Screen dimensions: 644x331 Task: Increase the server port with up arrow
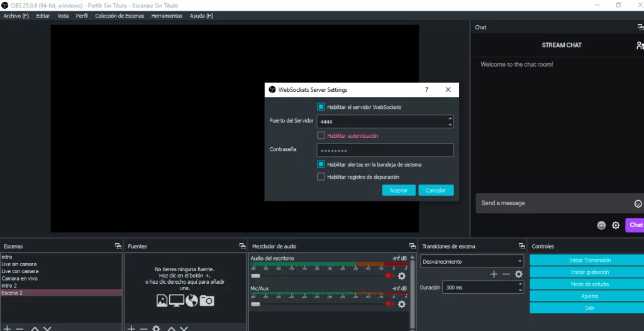[450, 119]
